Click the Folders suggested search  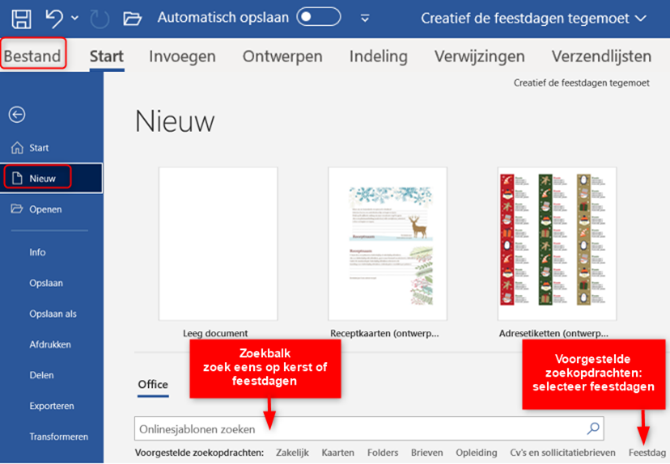tap(382, 452)
